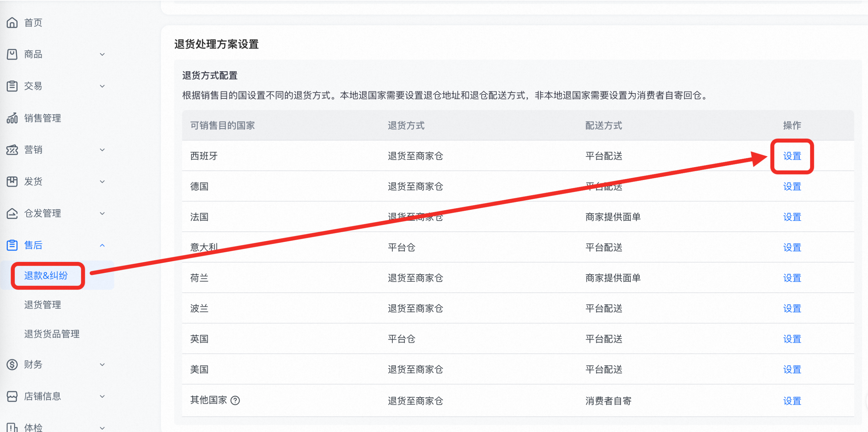This screenshot has width=868, height=432.
Task: Collapse the 售后 section chevron
Action: pyautogui.click(x=102, y=245)
